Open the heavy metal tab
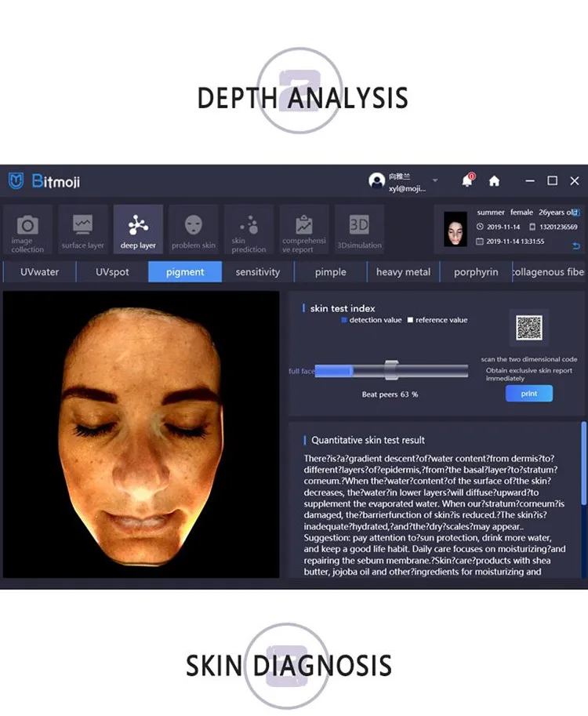The image size is (588, 716). (403, 272)
